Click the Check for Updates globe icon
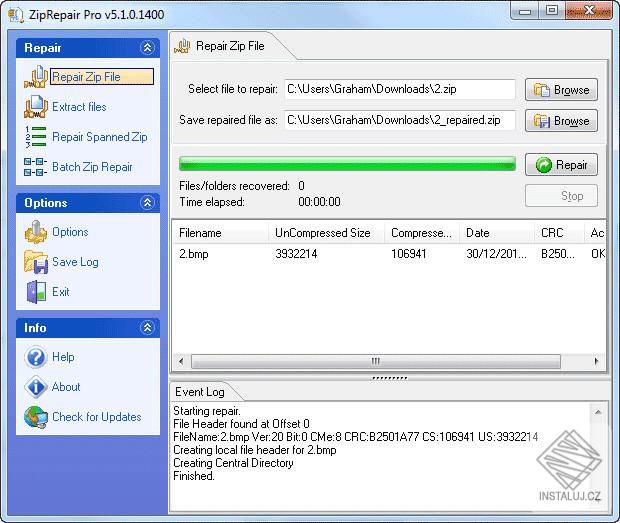 36,417
